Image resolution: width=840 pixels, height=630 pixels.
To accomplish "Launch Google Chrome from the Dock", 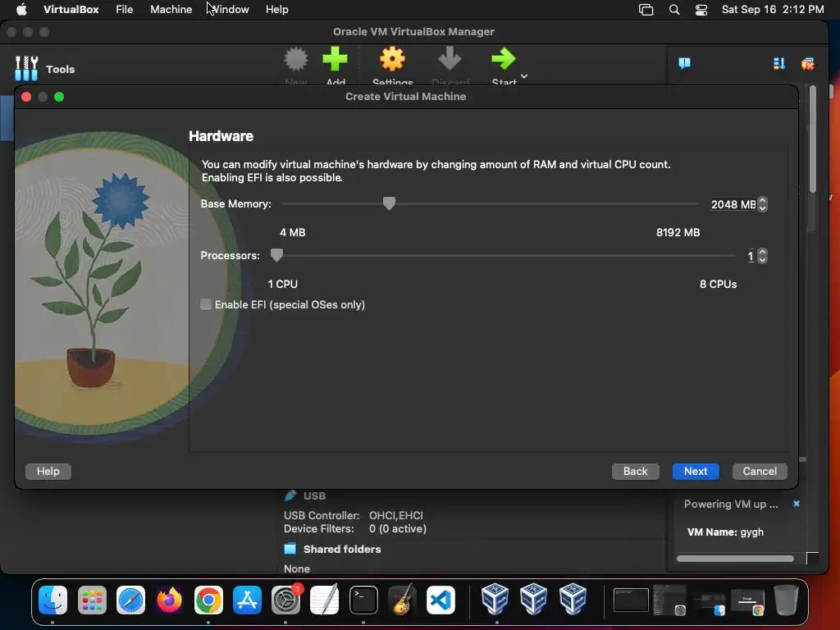I will pos(208,600).
